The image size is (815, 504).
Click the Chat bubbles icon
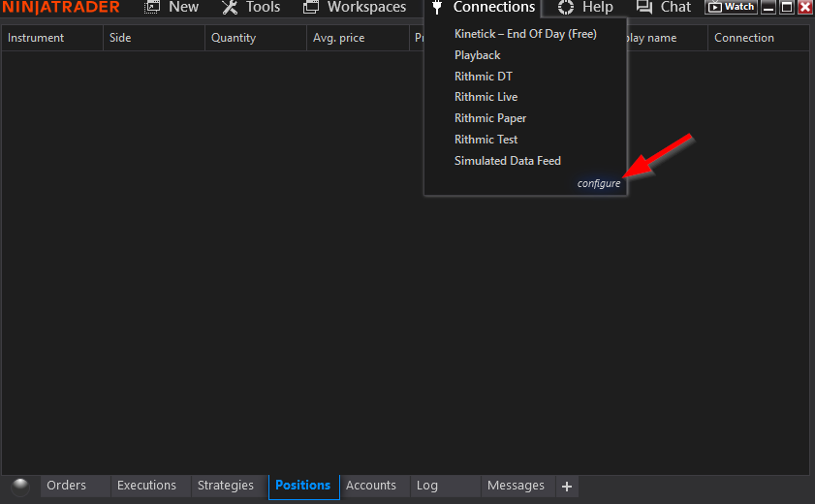coord(644,7)
